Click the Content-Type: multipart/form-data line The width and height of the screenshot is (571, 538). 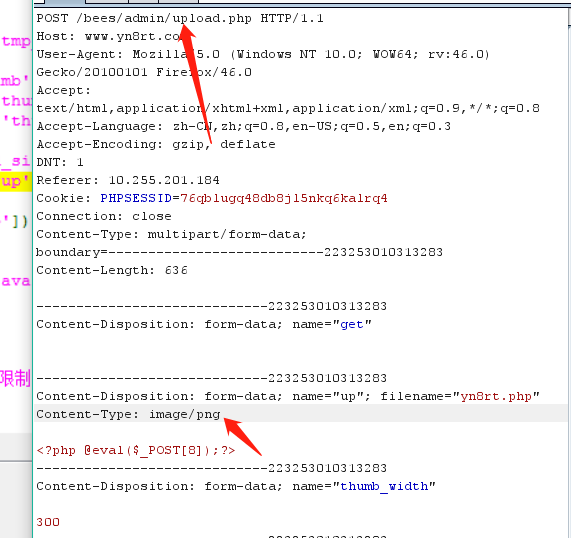point(172,234)
